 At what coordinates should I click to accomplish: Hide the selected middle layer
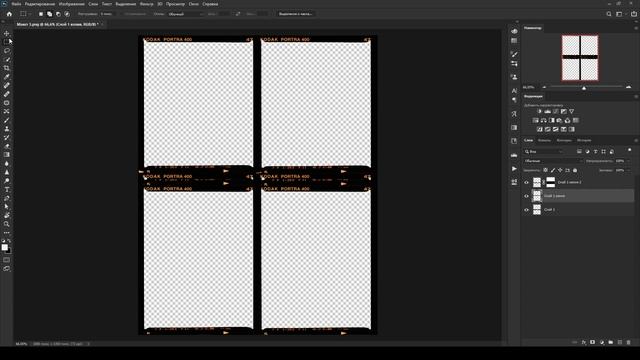coord(526,196)
